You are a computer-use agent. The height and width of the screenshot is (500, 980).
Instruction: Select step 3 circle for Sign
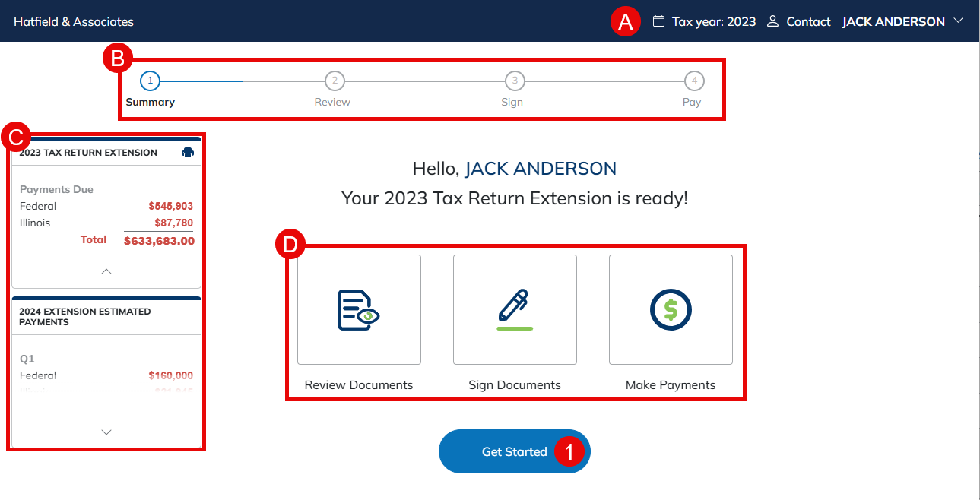click(x=515, y=81)
